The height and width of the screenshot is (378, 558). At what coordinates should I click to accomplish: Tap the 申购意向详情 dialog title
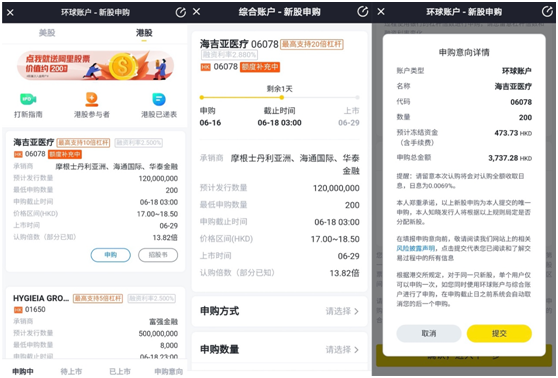pos(464,53)
